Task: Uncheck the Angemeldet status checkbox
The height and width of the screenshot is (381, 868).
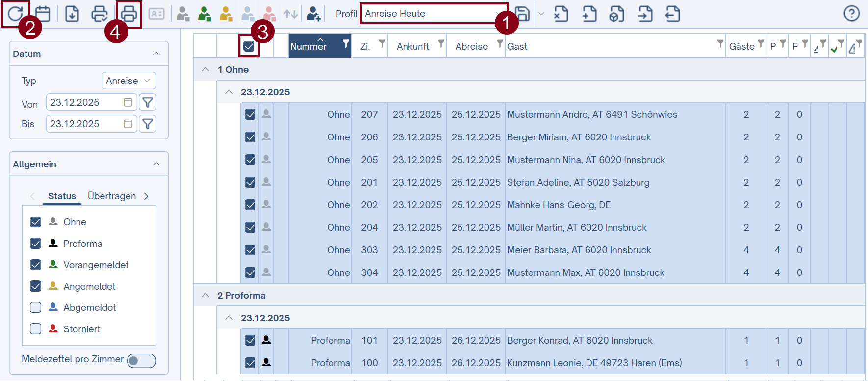Action: pyautogui.click(x=35, y=286)
